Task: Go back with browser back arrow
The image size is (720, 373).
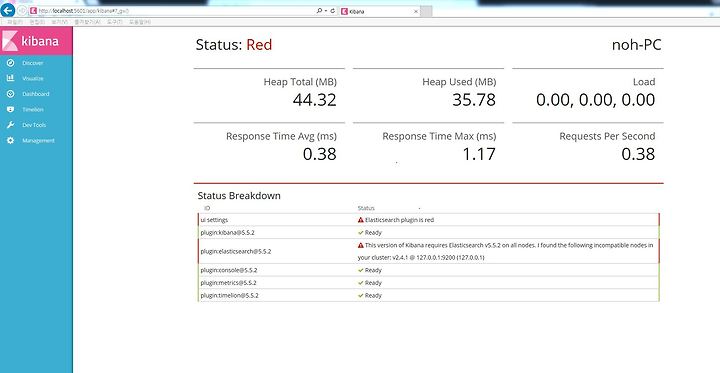Action: pyautogui.click(x=7, y=10)
